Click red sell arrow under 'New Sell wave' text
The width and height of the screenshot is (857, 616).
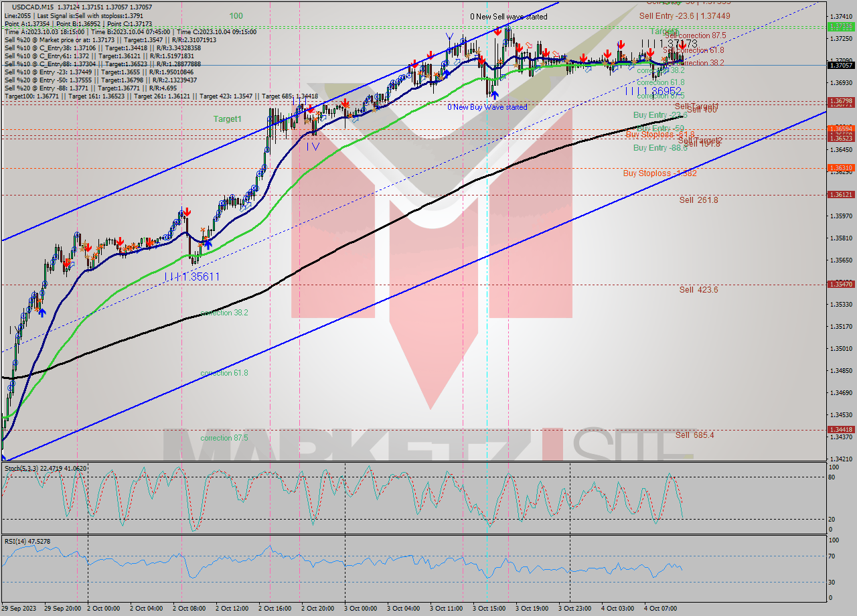[x=498, y=31]
